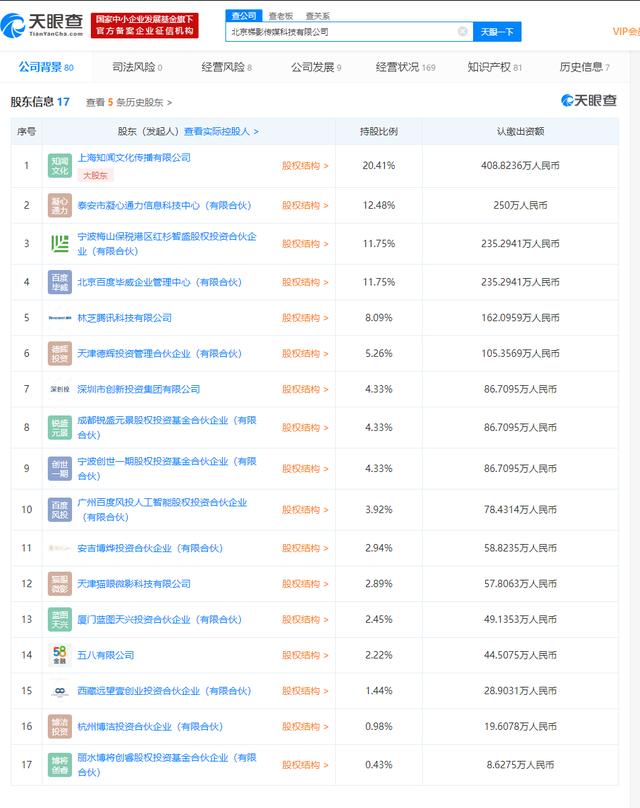Screen dimensions: 640x808
Task: Open 泰安市凝心通力信息科技中心 link
Action: (164, 205)
